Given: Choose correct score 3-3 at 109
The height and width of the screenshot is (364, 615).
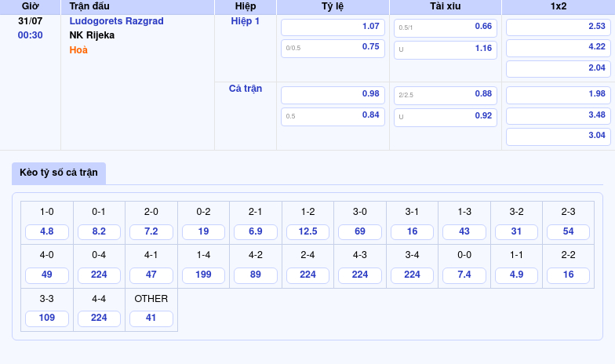Looking at the screenshot, I should pyautogui.click(x=47, y=318).
